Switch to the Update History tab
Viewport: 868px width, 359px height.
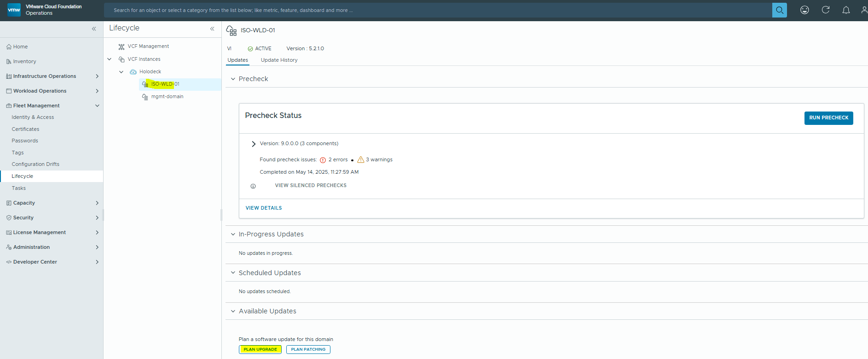(x=279, y=60)
